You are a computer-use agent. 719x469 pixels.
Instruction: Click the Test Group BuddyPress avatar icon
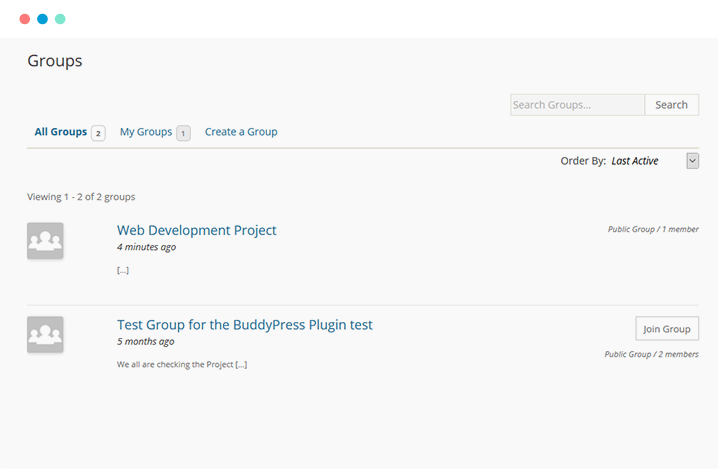coord(45,334)
